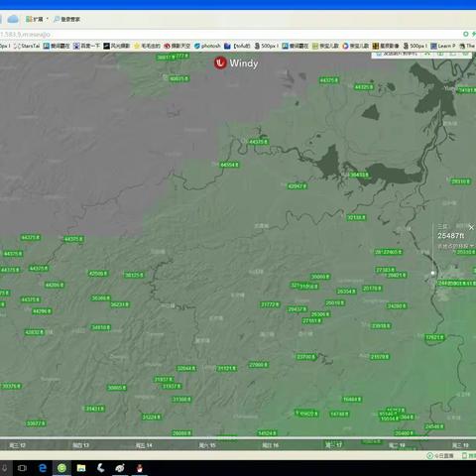Image resolution: width=476 pixels, height=476 pixels.
Task: Open the StarsTai bookmark
Action: [x=27, y=46]
